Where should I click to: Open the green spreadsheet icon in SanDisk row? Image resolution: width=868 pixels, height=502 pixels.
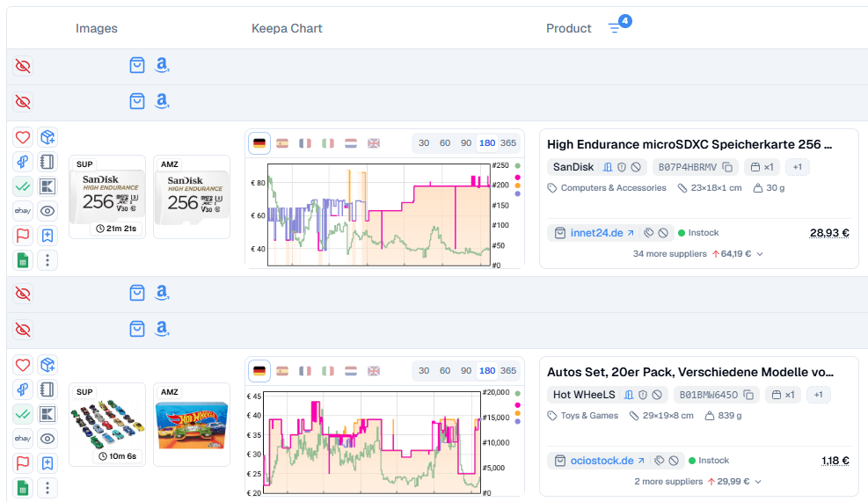click(23, 260)
